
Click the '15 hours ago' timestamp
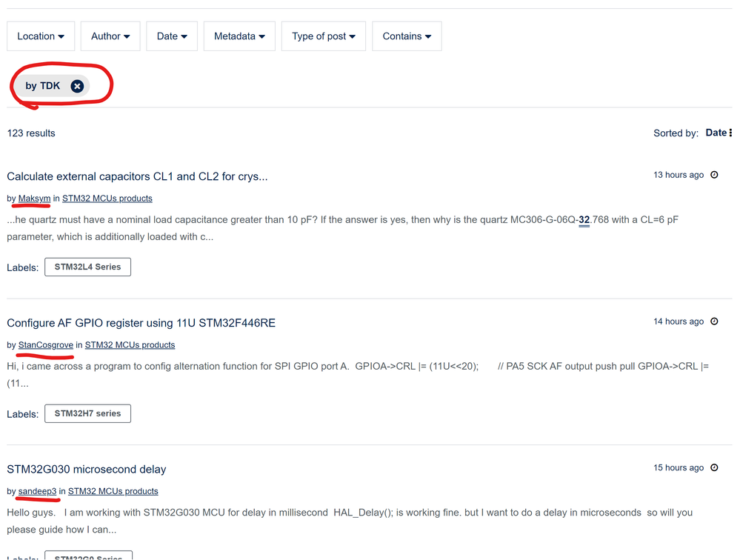[x=679, y=468]
